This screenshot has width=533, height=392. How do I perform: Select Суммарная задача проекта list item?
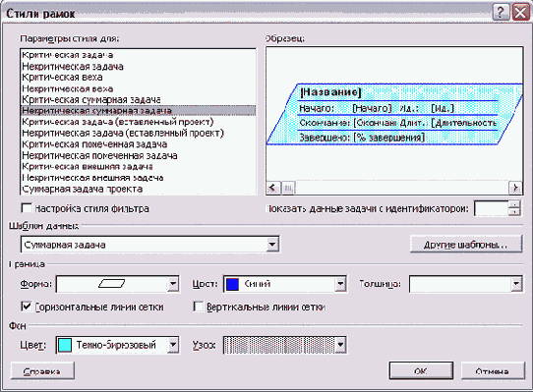[83, 189]
